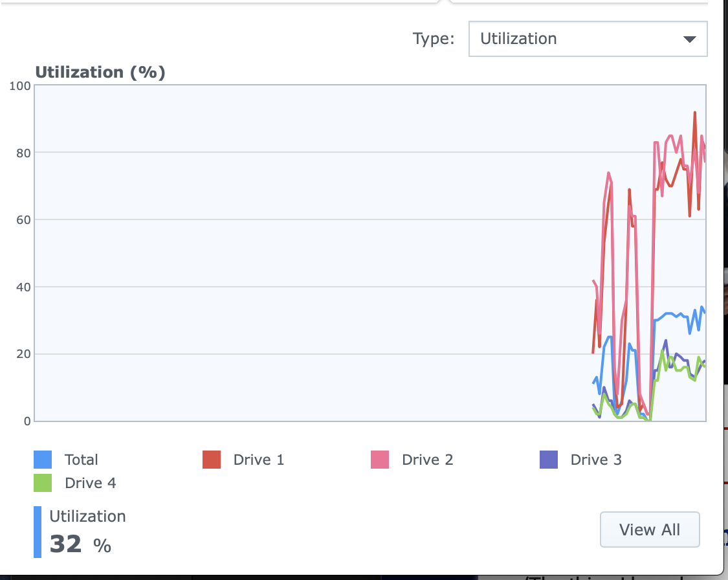Click the 32 % utilization readout
Image resolution: width=728 pixels, height=580 pixels.
pyautogui.click(x=80, y=544)
